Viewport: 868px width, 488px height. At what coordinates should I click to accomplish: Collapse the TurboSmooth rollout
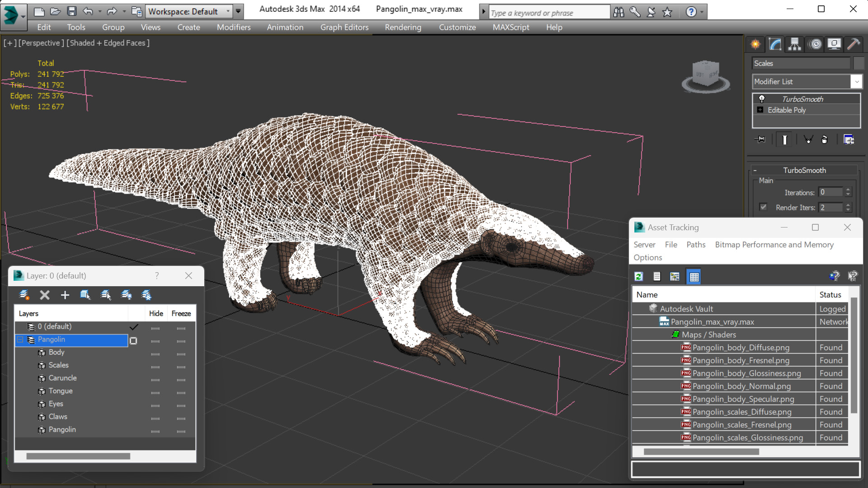click(804, 170)
